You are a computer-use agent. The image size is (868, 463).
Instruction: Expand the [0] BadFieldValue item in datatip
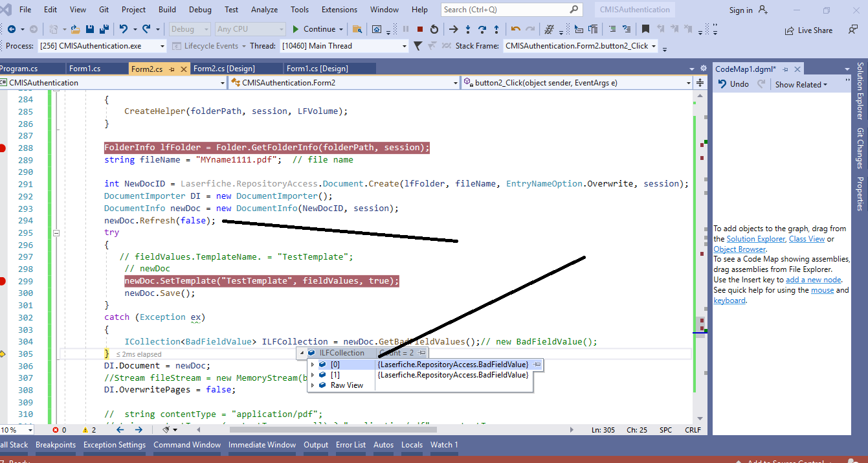tap(313, 365)
